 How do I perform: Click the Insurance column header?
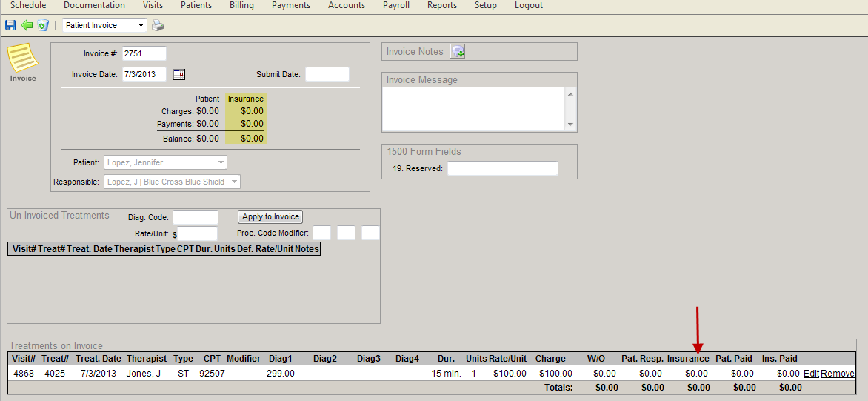click(x=688, y=358)
